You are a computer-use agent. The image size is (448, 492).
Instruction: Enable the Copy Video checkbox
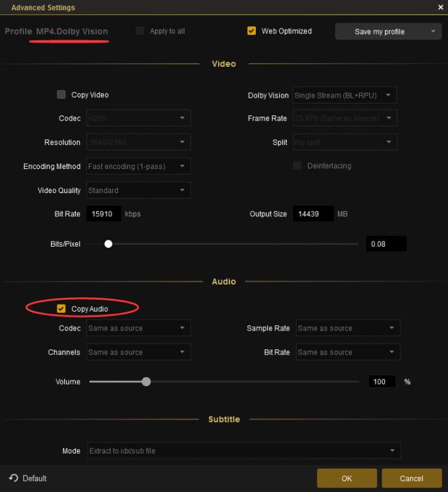click(61, 95)
